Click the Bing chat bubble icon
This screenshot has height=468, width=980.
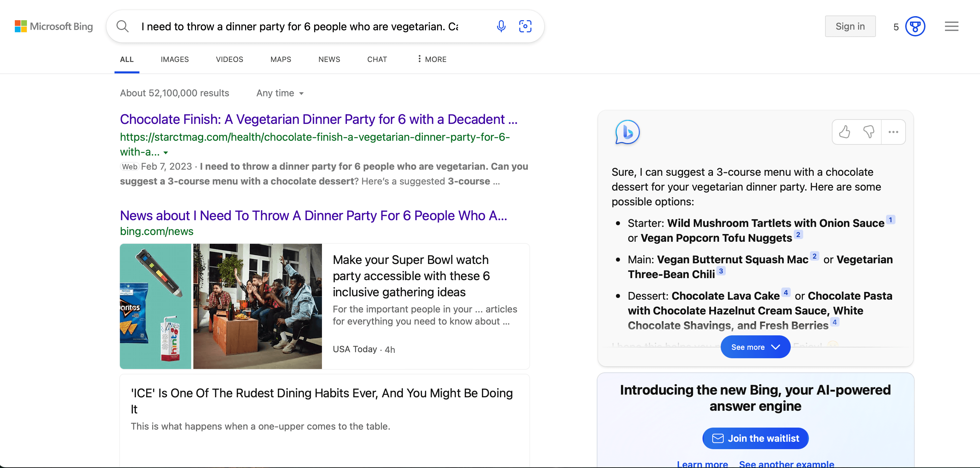point(627,132)
